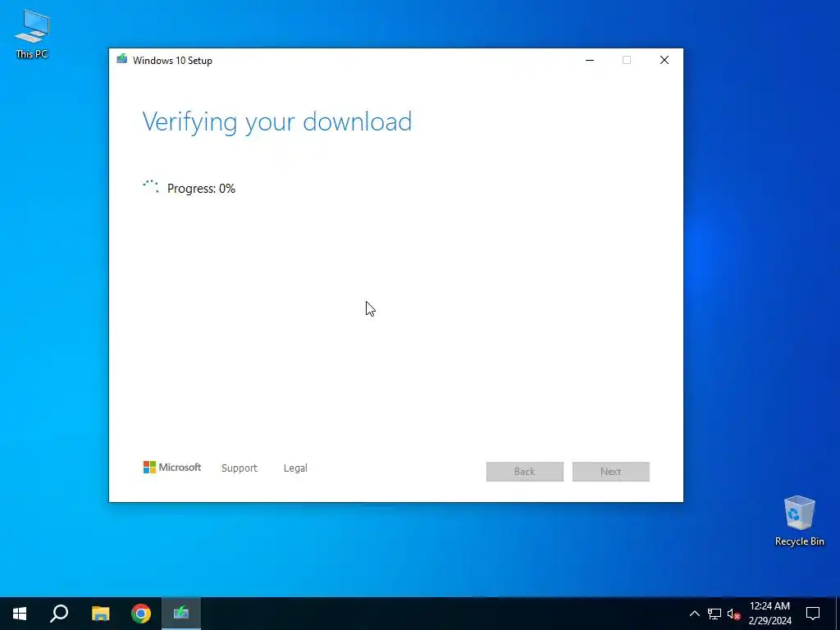
Task: Launch File Explorer from taskbar
Action: (x=100, y=614)
